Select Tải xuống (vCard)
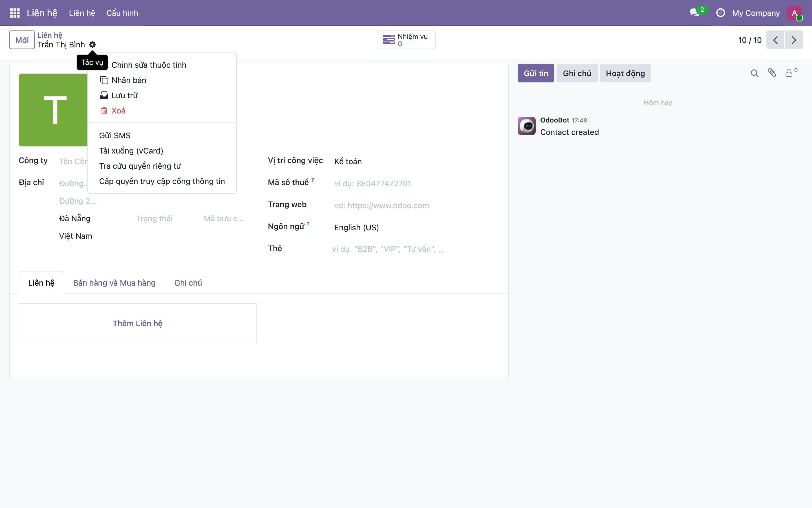Viewport: 812px width, 508px height. click(x=162, y=151)
